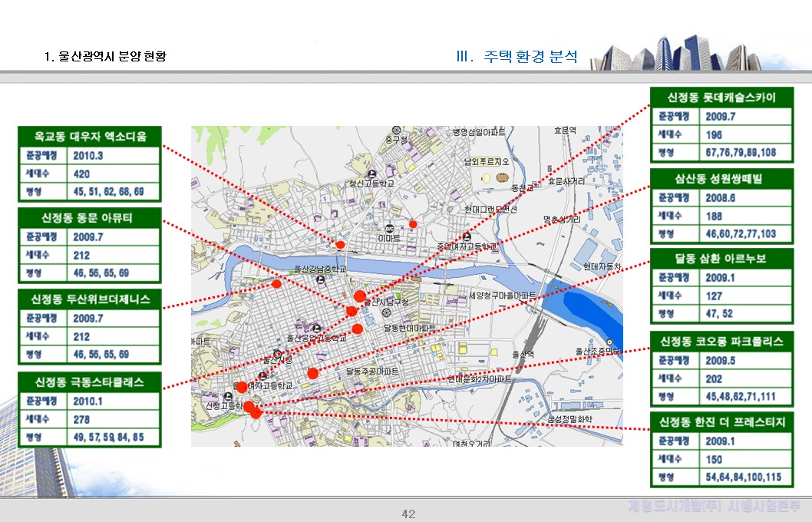812x522 pixels.
Task: Click the page number 42
Action: (408, 514)
